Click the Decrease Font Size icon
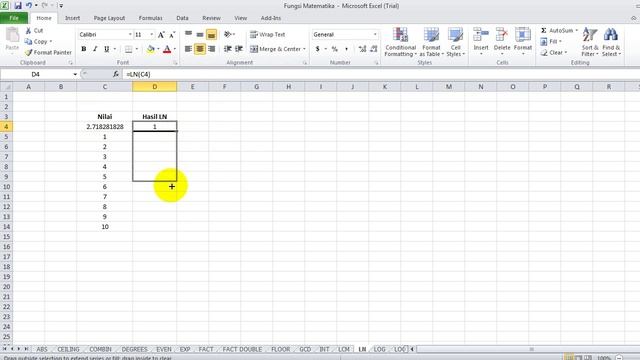The image size is (640, 360). [x=172, y=35]
